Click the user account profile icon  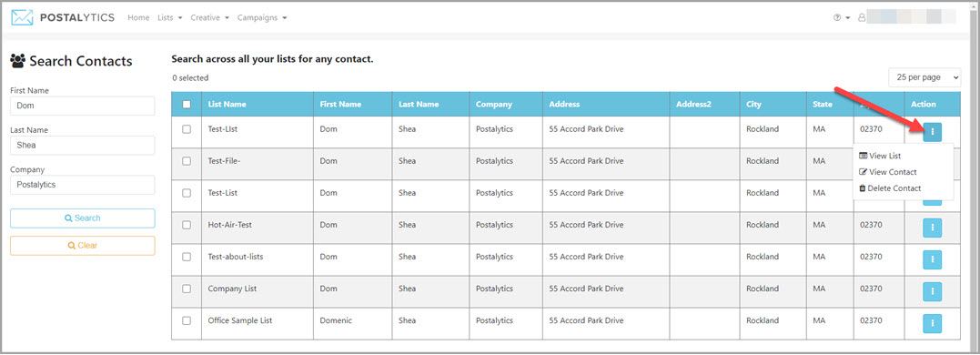tap(862, 18)
